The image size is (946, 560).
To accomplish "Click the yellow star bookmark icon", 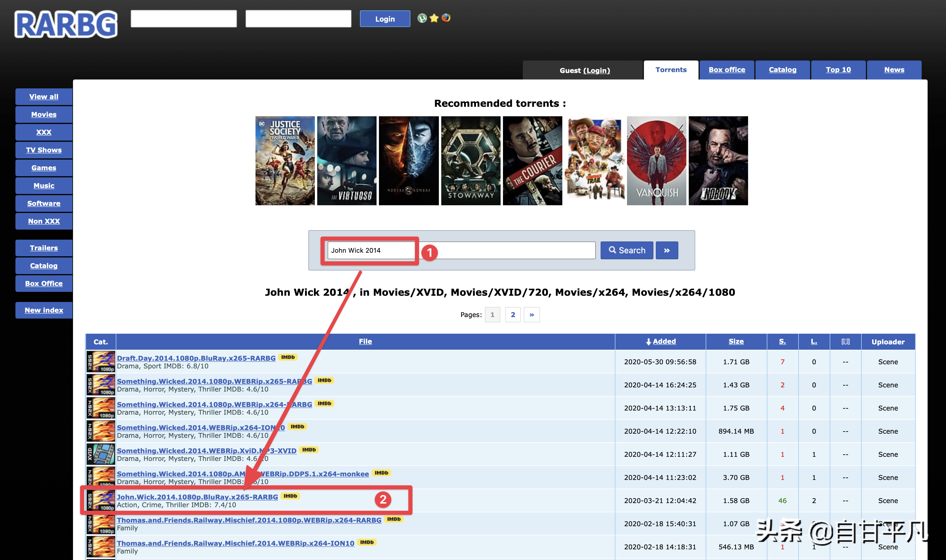I will pos(434,18).
